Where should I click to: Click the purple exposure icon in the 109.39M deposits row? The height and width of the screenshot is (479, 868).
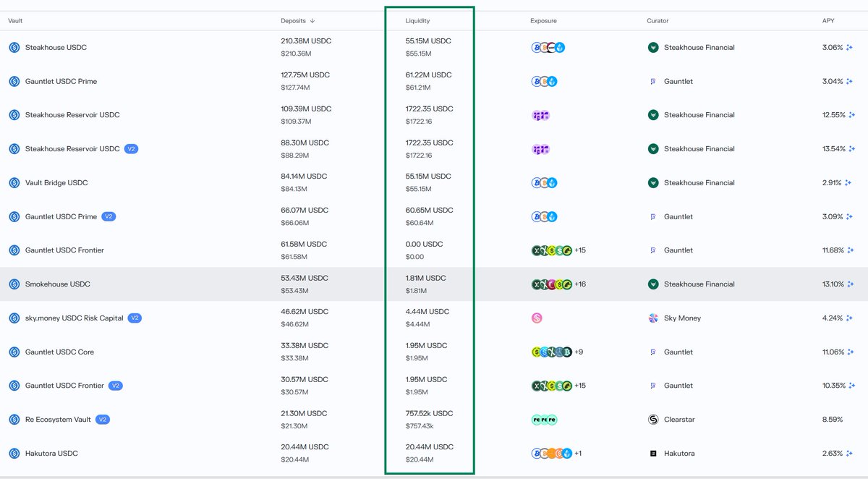[x=540, y=115]
